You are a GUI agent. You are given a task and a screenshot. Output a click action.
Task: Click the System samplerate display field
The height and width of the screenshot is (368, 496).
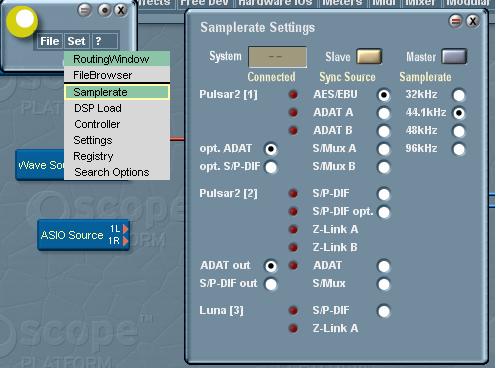(277, 57)
